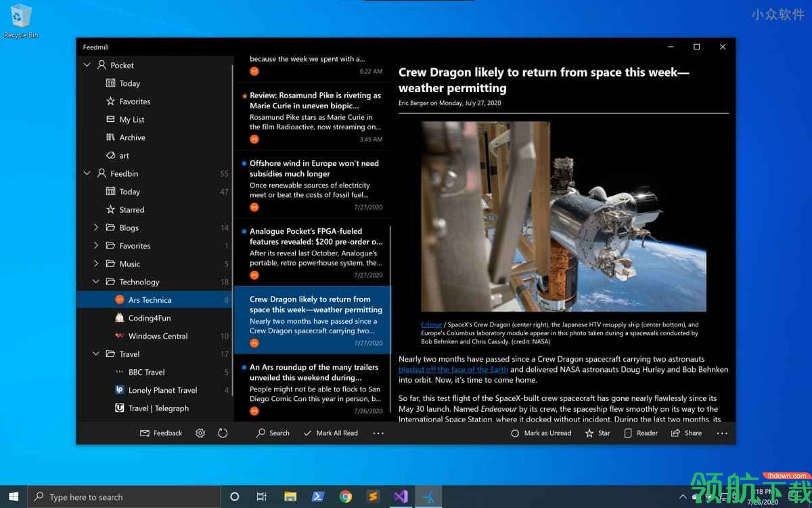The width and height of the screenshot is (812, 508).
Task: Open Today under the Feedbin account
Action: point(154,192)
